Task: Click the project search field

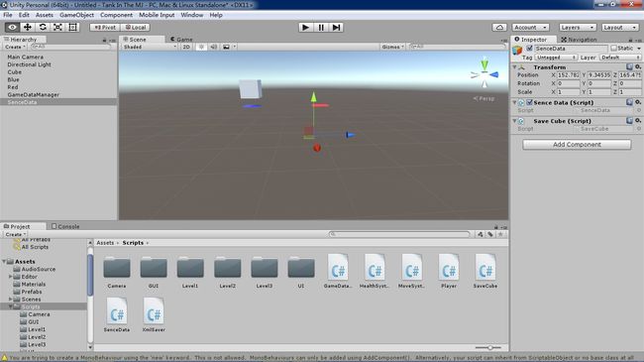Action: [399, 234]
